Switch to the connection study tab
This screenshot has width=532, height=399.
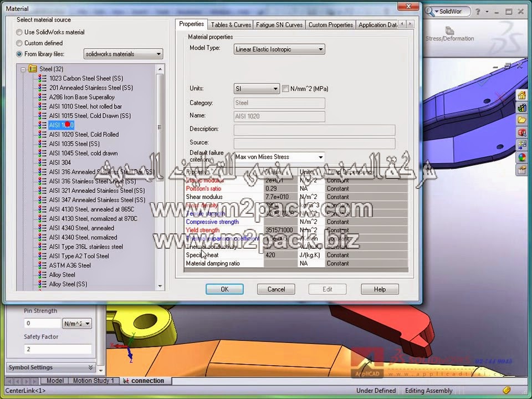click(x=146, y=381)
